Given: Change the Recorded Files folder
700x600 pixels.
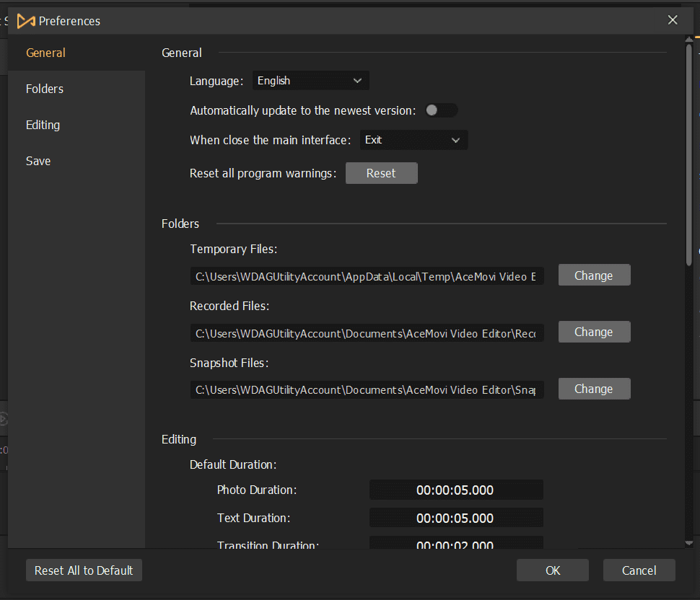Looking at the screenshot, I should [x=594, y=332].
